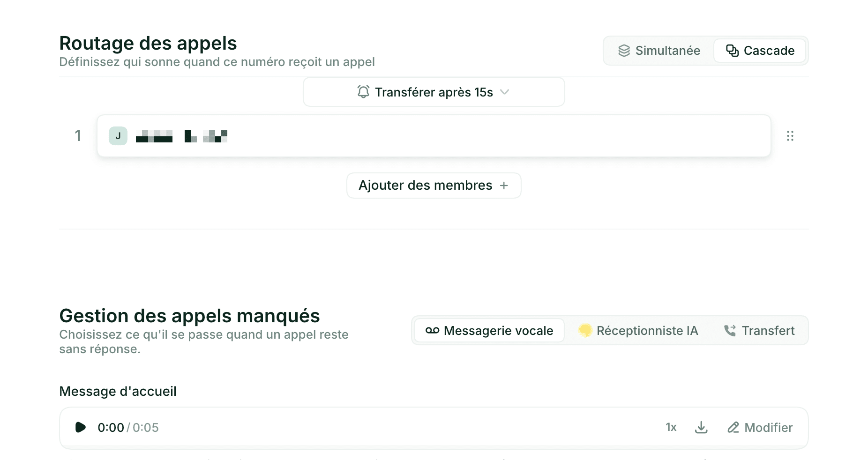Change the 1x playback speed
This screenshot has height=460, width=868.
671,427
